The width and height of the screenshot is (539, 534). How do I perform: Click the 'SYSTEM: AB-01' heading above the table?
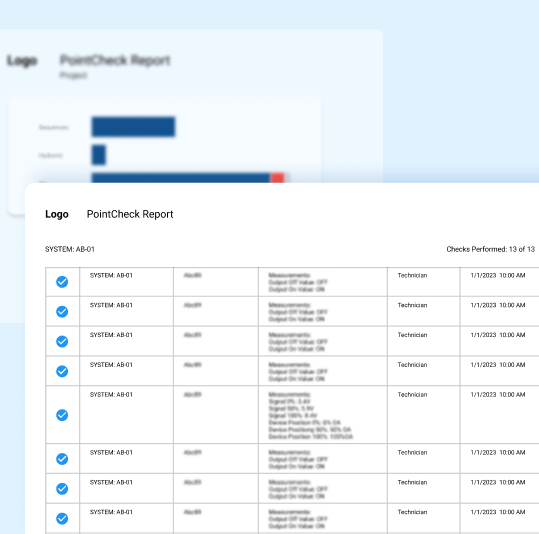(70, 249)
